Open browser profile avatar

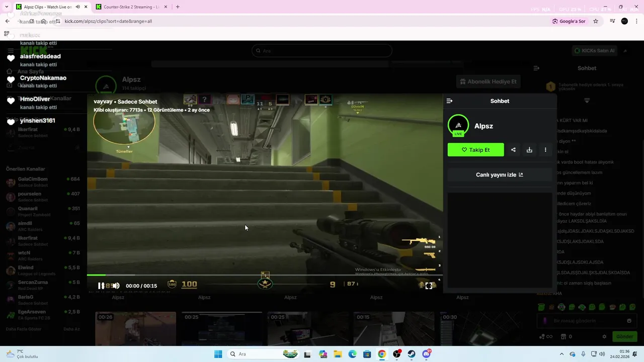[624, 21]
